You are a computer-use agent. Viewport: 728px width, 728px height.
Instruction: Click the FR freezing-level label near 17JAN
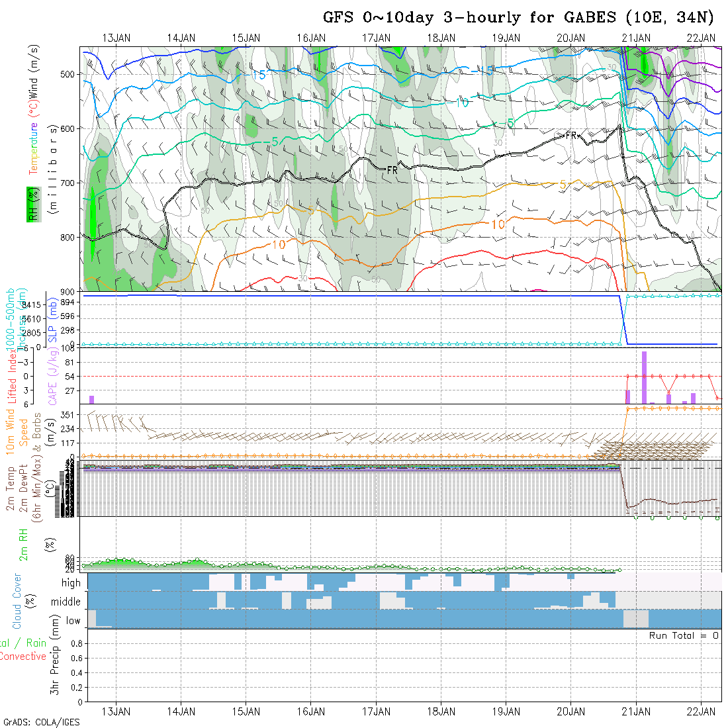pyautogui.click(x=392, y=170)
